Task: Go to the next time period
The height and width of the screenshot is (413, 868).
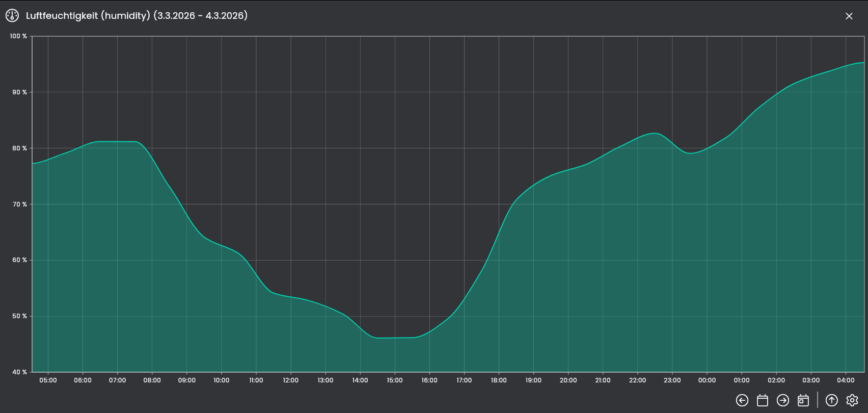Action: 783,400
